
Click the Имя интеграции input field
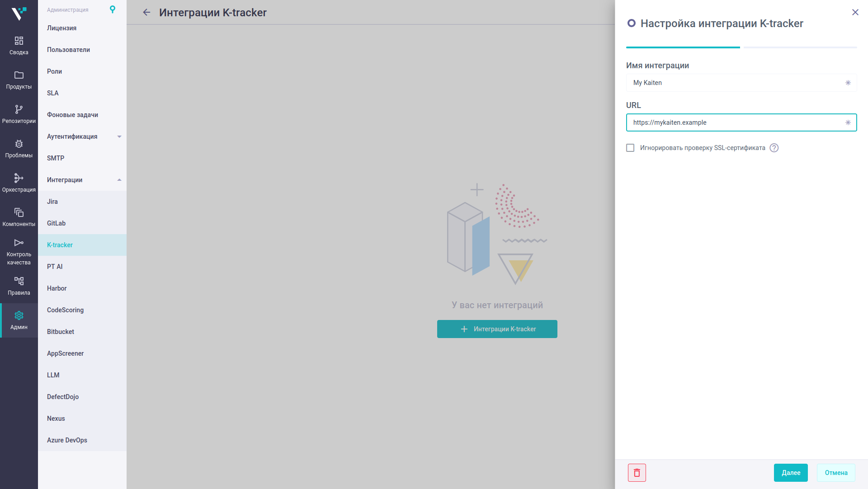(737, 83)
